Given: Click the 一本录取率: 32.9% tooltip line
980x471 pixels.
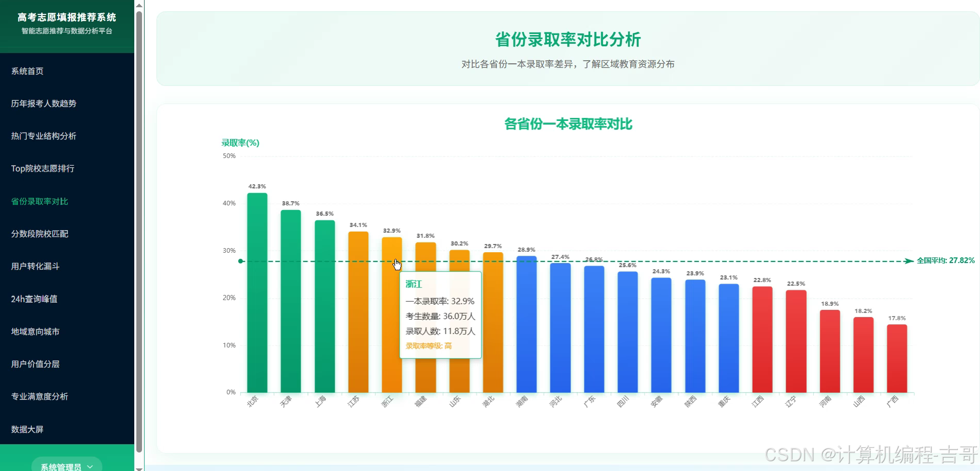Looking at the screenshot, I should point(440,301).
